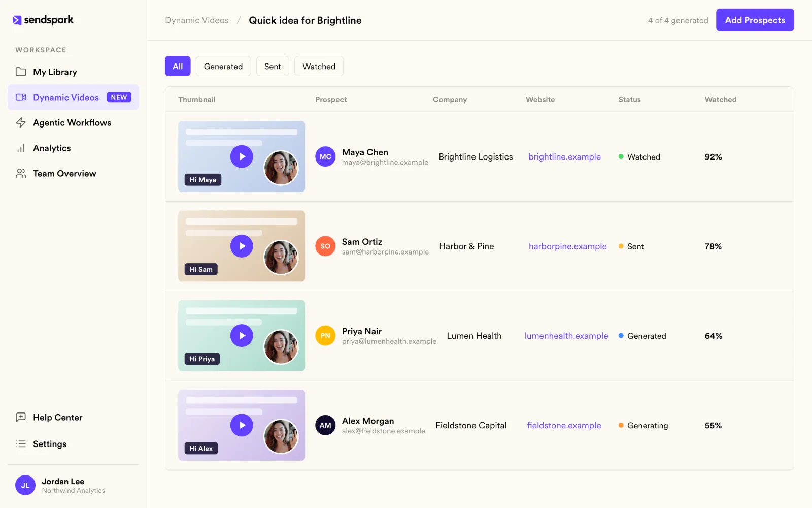Click the Status column header
Viewport: 812px width, 508px height.
pos(629,99)
